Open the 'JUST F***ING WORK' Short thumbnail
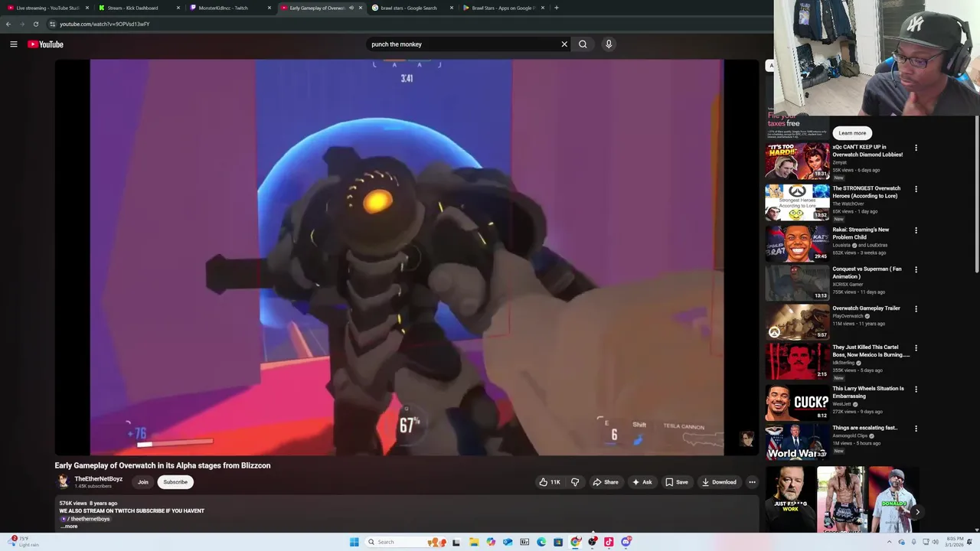The image size is (980, 551). 790,499
